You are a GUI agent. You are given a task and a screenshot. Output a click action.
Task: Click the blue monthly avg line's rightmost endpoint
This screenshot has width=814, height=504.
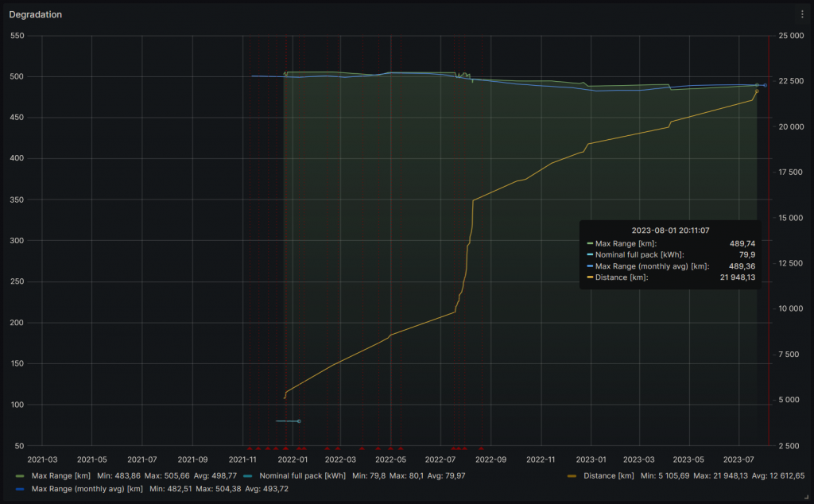click(x=765, y=85)
